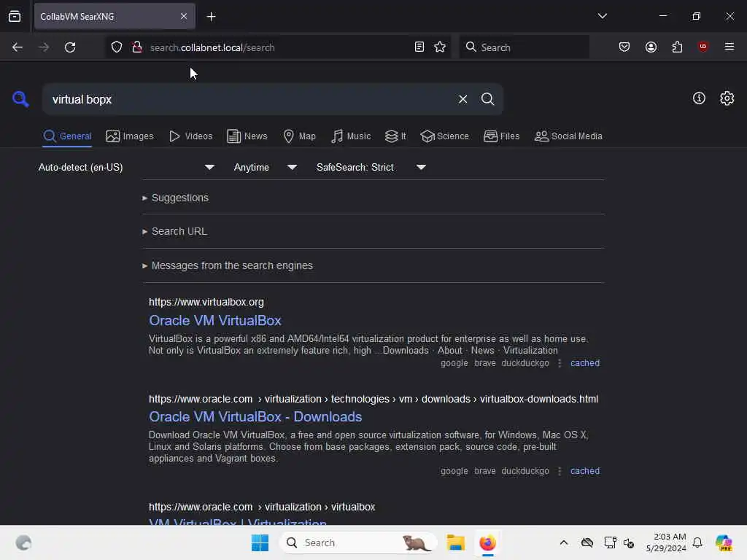Image resolution: width=747 pixels, height=560 pixels.
Task: Click the SearXNG logo magnifier icon
Action: tap(20, 99)
